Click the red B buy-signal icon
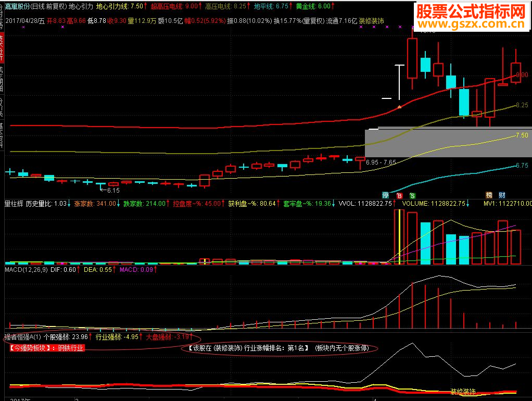 (399, 196)
